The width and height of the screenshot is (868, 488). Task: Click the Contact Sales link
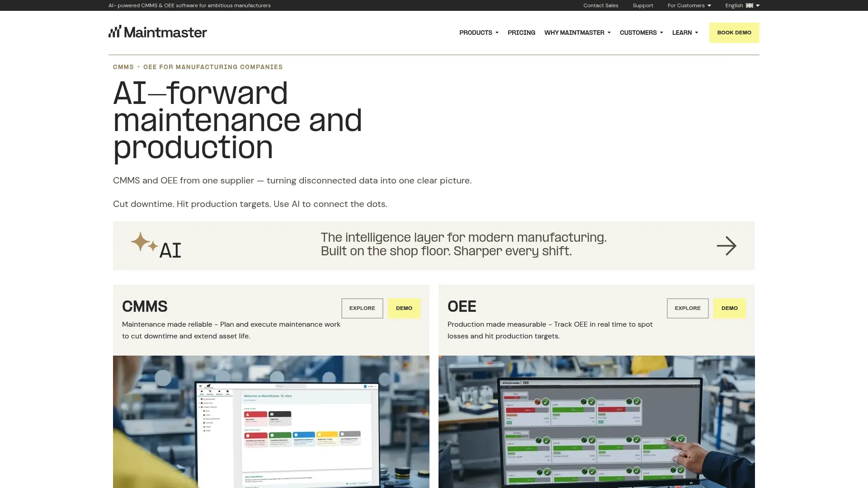click(600, 5)
